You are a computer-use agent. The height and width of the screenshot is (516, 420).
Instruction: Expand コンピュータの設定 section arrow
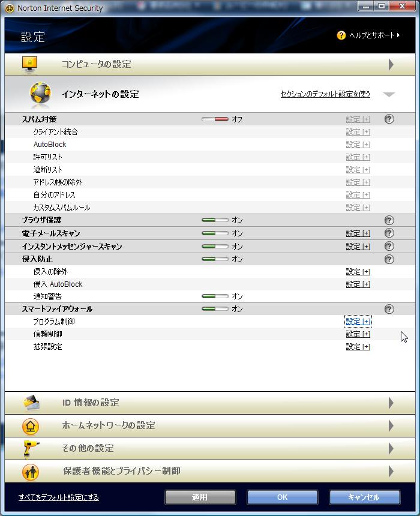[x=391, y=65]
